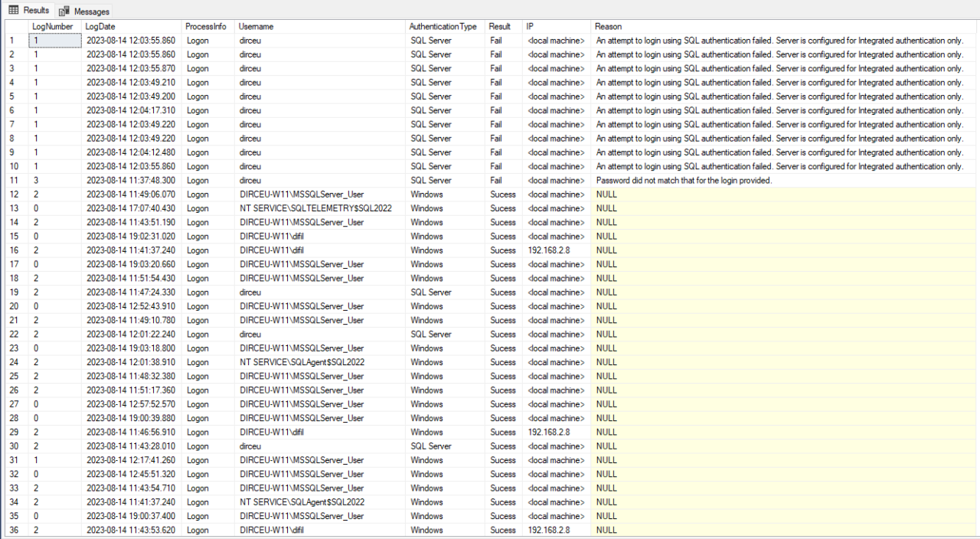This screenshot has height=539, width=980.
Task: Click the AuthenticationType column header
Action: [443, 26]
